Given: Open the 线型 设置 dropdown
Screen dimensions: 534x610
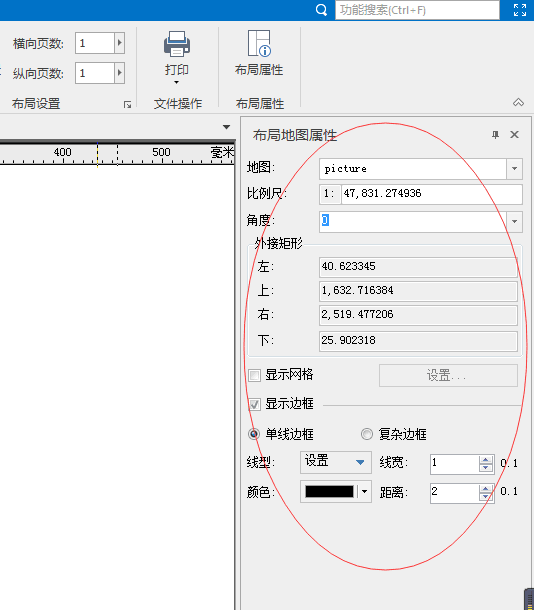Looking at the screenshot, I should click(336, 462).
